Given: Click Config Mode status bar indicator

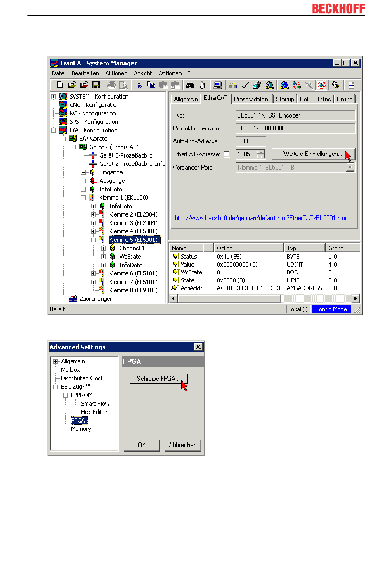Looking at the screenshot, I should (x=331, y=309).
